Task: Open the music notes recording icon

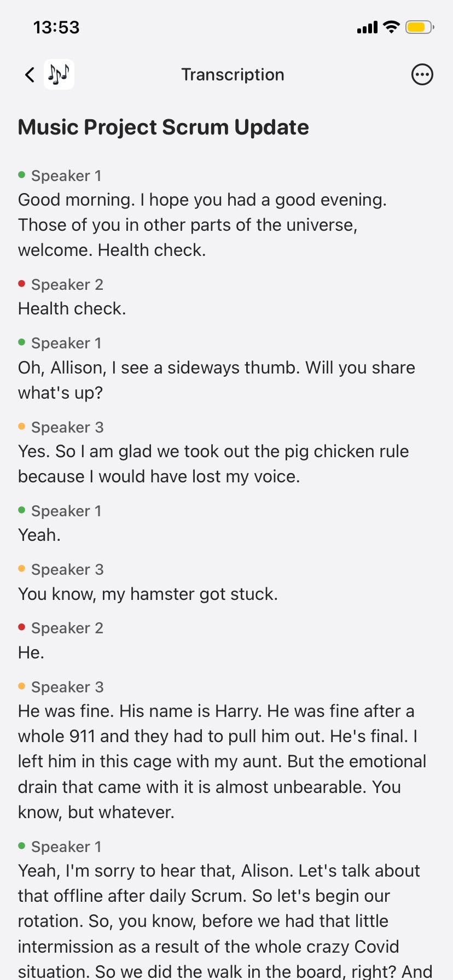Action: 59,74
